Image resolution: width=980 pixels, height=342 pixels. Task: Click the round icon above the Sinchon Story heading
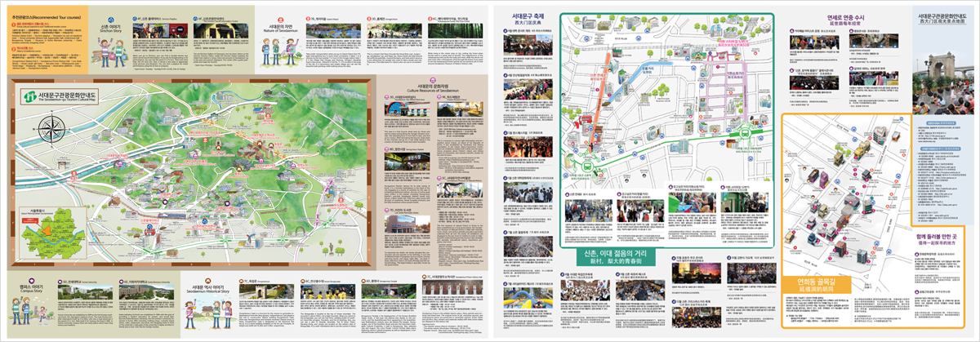click(111, 20)
